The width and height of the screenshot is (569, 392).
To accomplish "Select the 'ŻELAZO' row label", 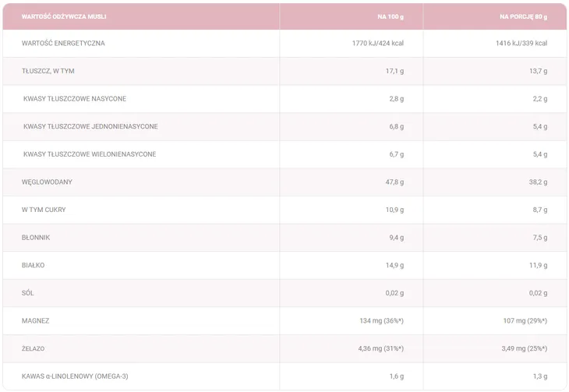I will tap(33, 348).
